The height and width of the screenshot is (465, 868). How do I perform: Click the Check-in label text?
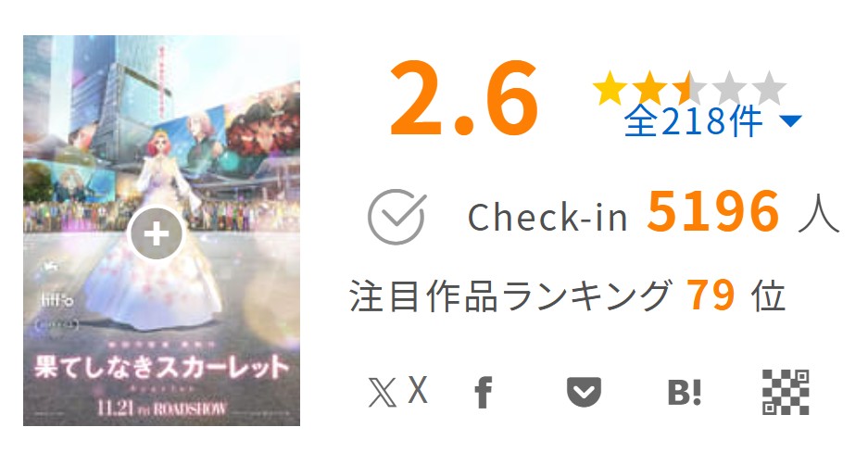pos(548,217)
